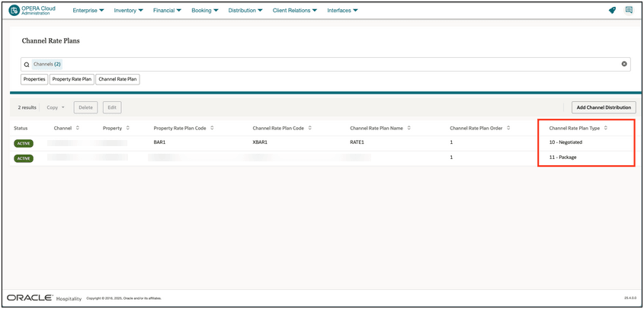The height and width of the screenshot is (309, 644).
Task: Click the Channel Rate Plan filter button
Action: [118, 79]
